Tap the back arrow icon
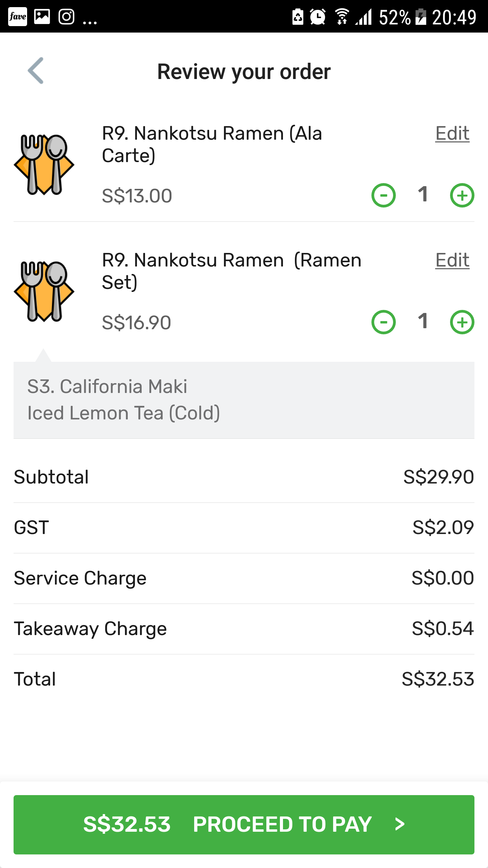This screenshot has width=488, height=868. point(36,71)
